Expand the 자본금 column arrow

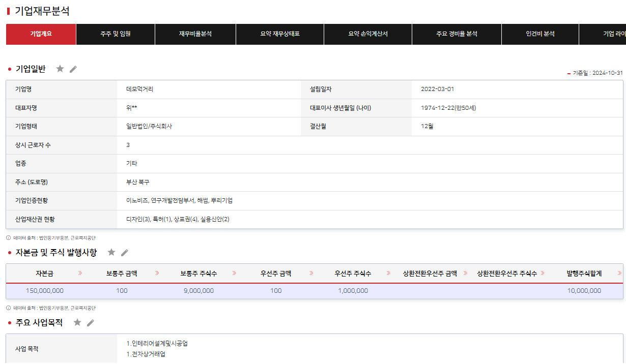80,273
